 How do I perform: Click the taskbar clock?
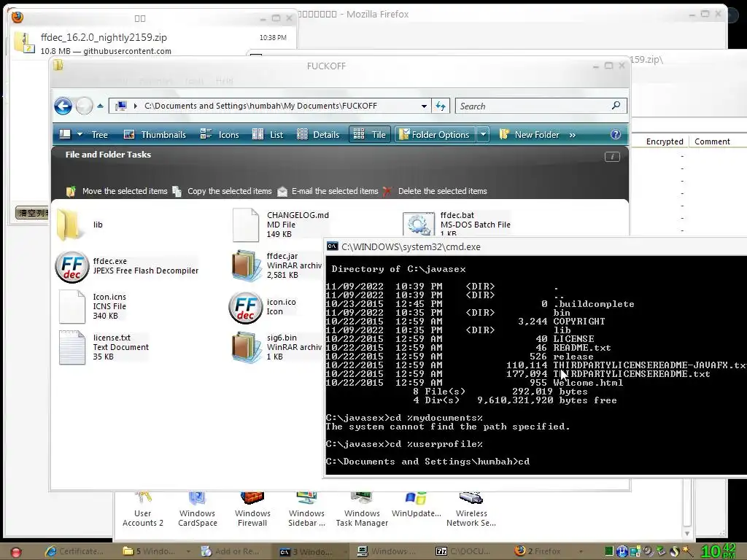click(x=719, y=551)
